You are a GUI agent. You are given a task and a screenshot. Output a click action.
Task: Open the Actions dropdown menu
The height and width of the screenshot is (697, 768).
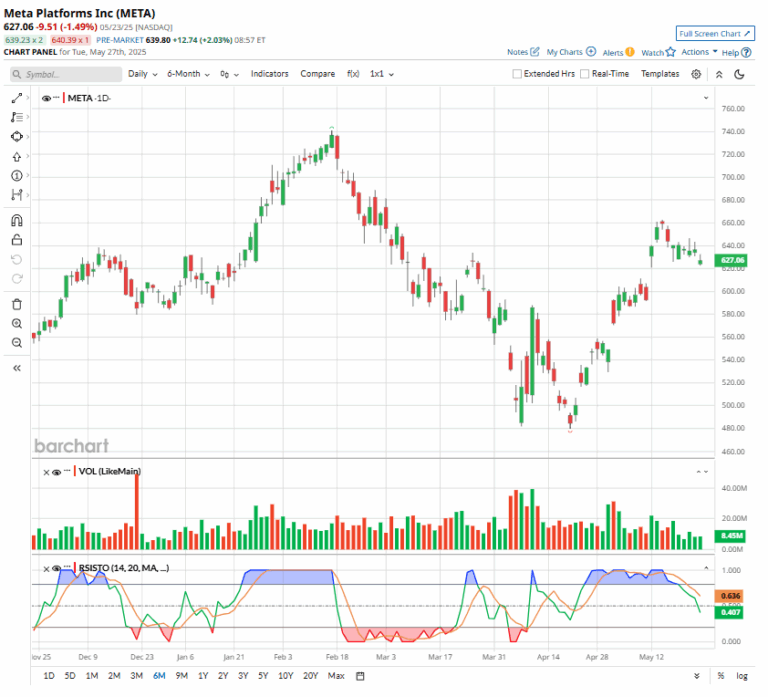(x=699, y=52)
